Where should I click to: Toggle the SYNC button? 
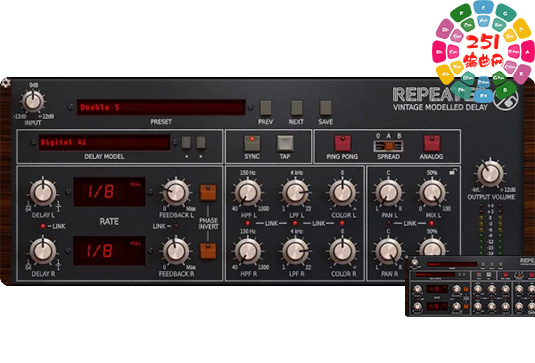click(x=252, y=143)
